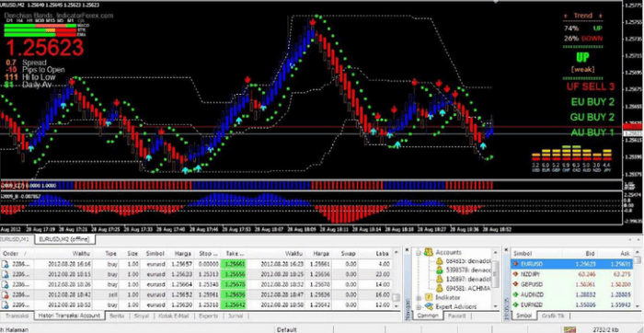
Task: Open the Experts tab
Action: tap(209, 316)
